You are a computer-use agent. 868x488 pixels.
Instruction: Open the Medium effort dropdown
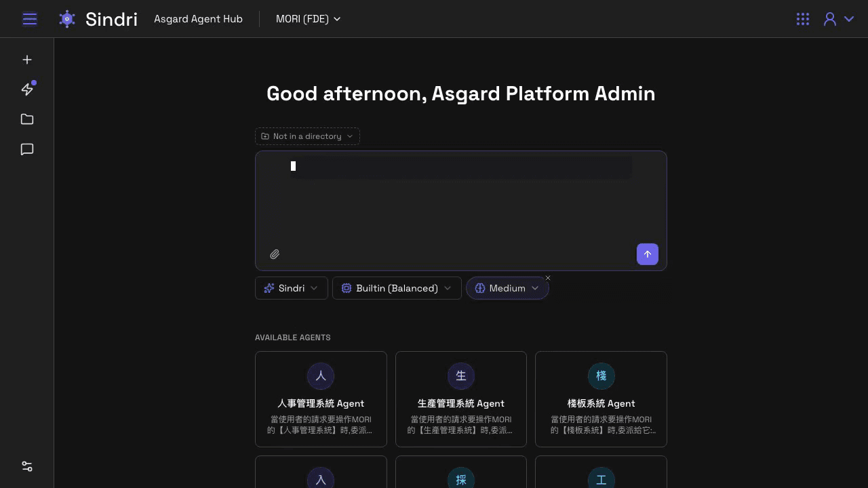507,288
